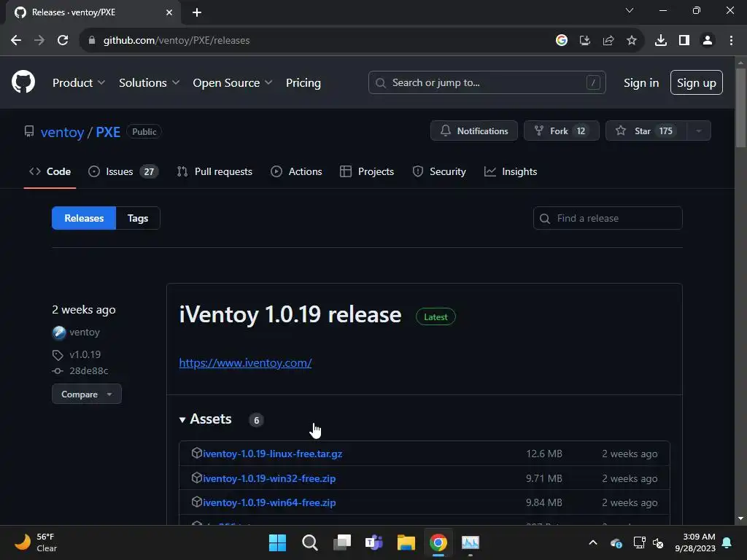Open commit 28de88c link

(88, 371)
